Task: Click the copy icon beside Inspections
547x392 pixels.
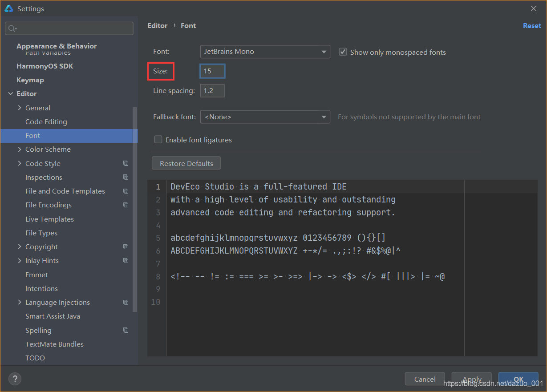Action: pos(126,177)
